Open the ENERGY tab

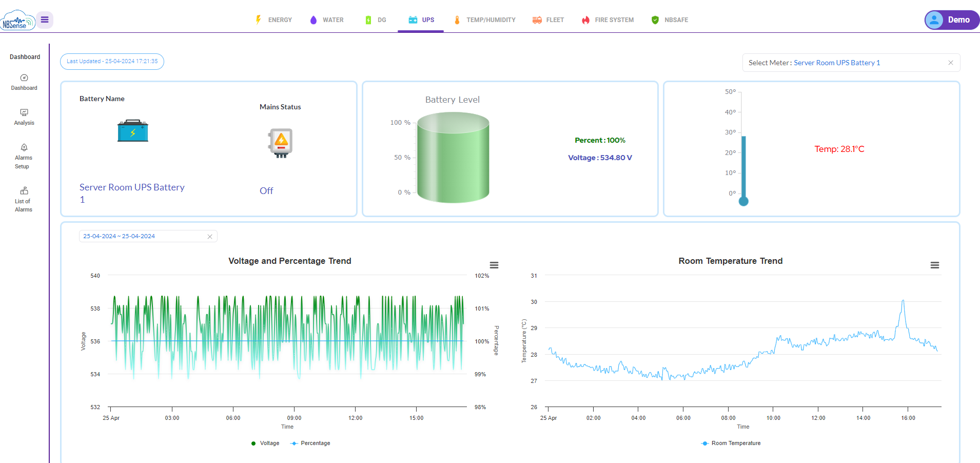click(x=273, y=20)
